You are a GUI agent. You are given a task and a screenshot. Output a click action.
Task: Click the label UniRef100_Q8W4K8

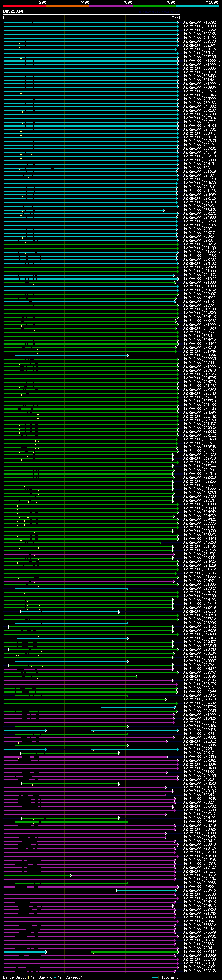coord(199,125)
